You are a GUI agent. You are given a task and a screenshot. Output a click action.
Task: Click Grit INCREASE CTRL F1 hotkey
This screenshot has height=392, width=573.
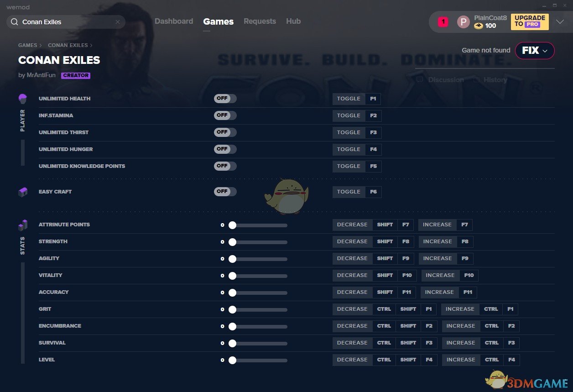click(479, 309)
